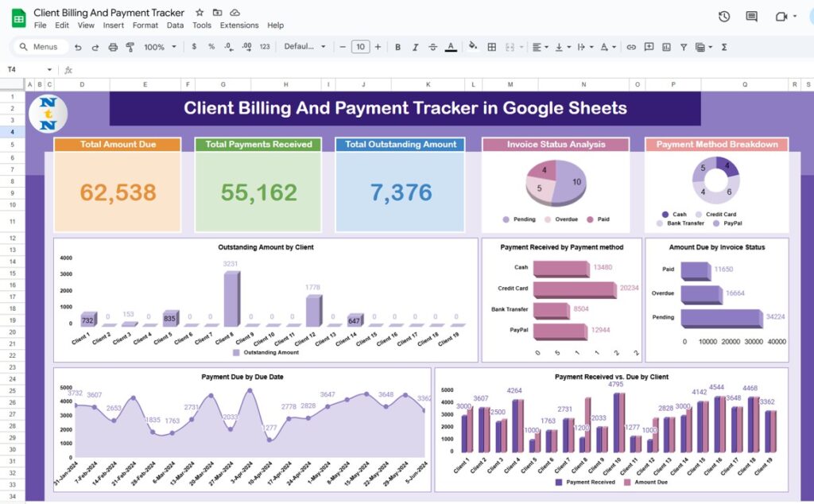The image size is (814, 504).
Task: Choose the fill color bucket
Action: (473, 46)
